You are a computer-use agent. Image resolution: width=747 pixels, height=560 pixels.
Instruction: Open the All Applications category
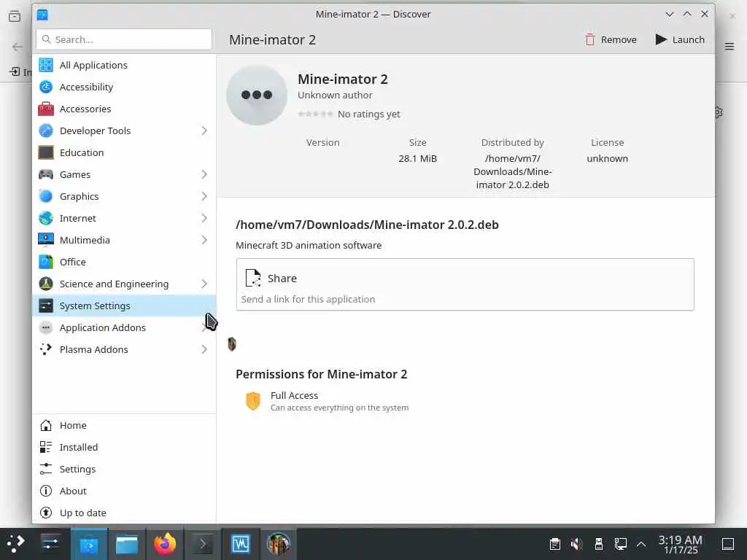(x=124, y=65)
